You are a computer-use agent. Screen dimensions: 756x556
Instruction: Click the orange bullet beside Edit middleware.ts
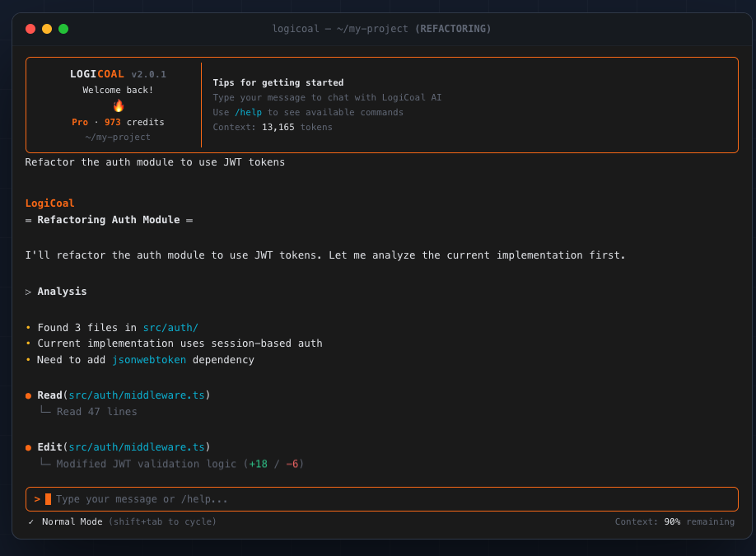(29, 448)
